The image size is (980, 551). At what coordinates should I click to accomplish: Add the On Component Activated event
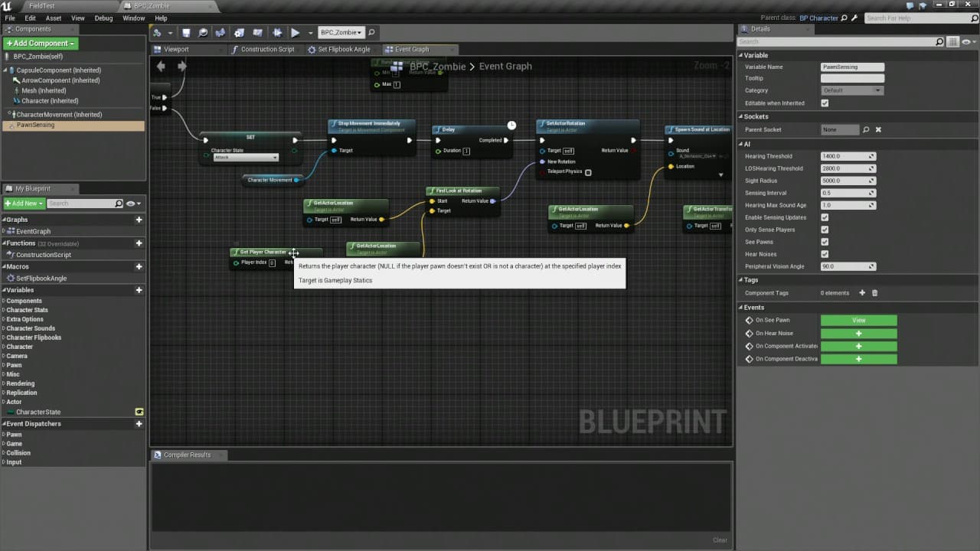click(x=858, y=347)
